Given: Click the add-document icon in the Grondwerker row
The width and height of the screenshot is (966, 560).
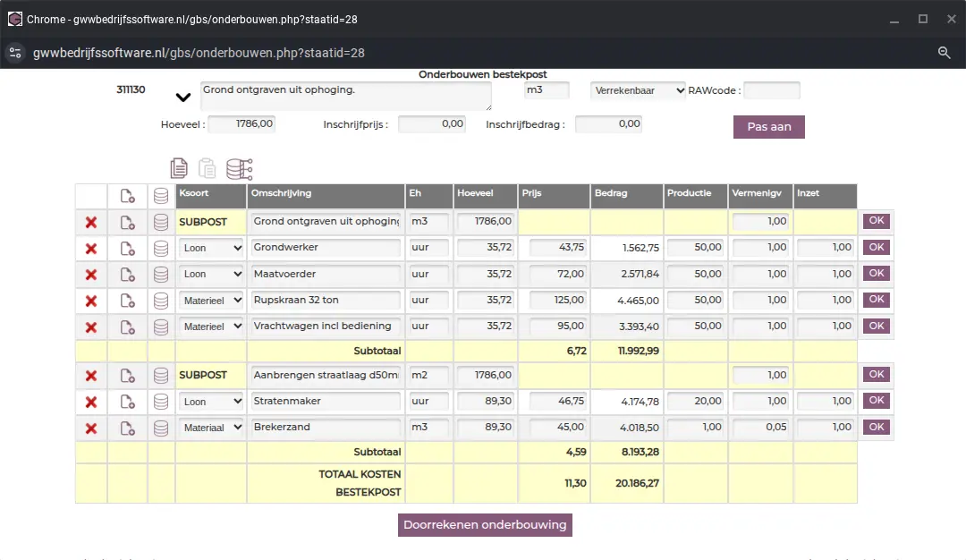Looking at the screenshot, I should pos(128,249).
